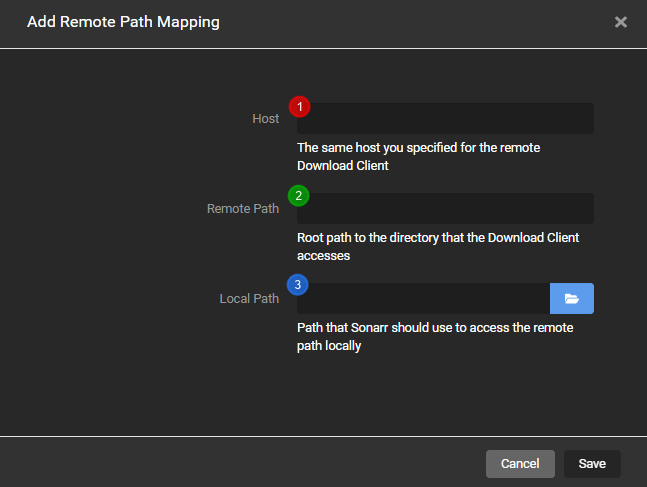The height and width of the screenshot is (487, 647).
Task: Click the green number 2 badge
Action: (x=299, y=195)
